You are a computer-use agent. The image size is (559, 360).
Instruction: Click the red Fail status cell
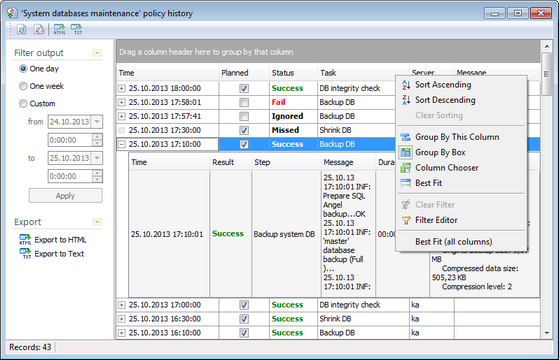[x=293, y=102]
